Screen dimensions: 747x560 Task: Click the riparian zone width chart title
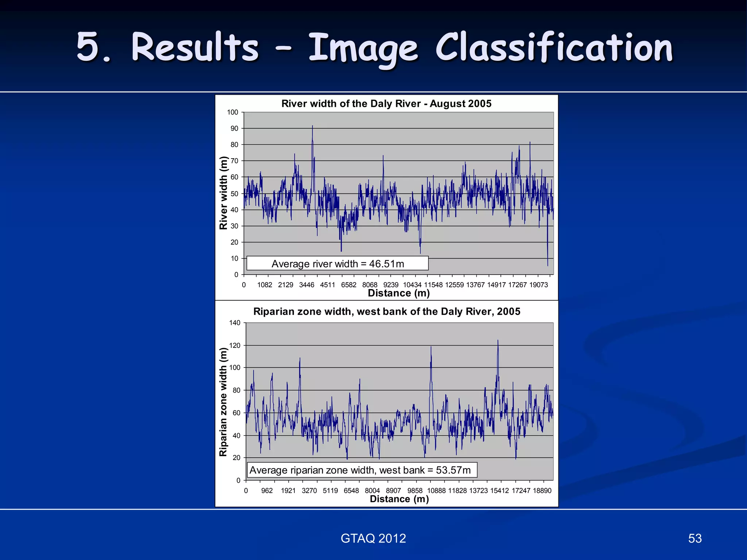(387, 311)
